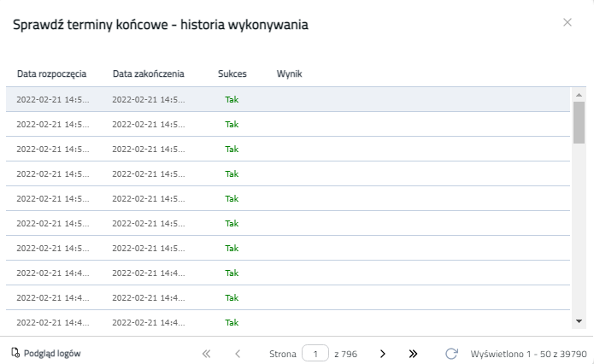Sort by Data zakończenia column
Viewport: 594px width, 364px height.
148,74
